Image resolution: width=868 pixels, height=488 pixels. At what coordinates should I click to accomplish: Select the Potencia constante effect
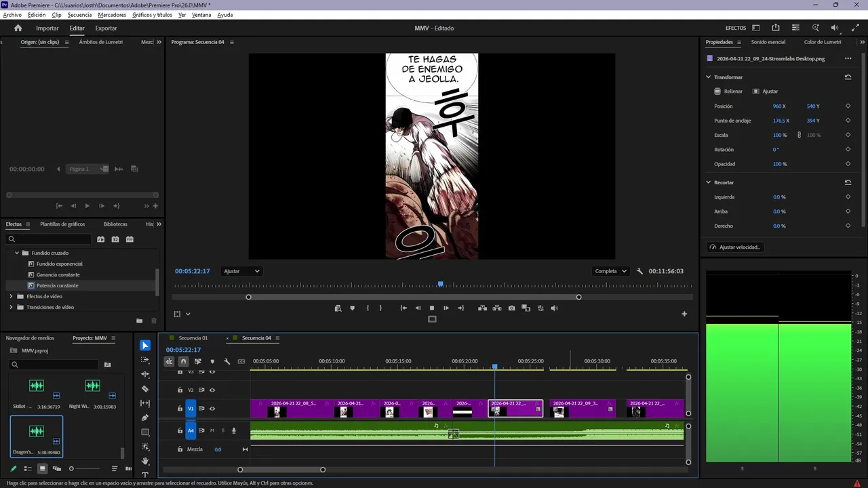point(58,285)
